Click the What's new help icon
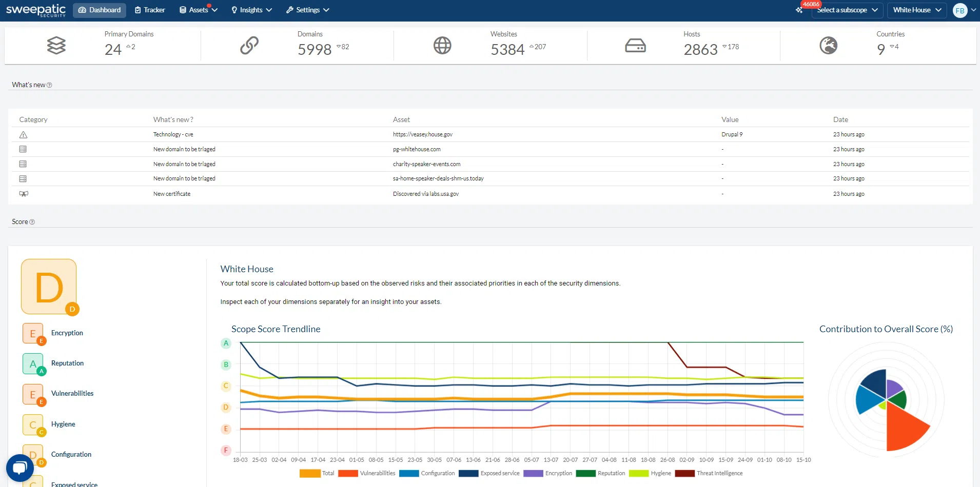The height and width of the screenshot is (487, 980). 49,85
